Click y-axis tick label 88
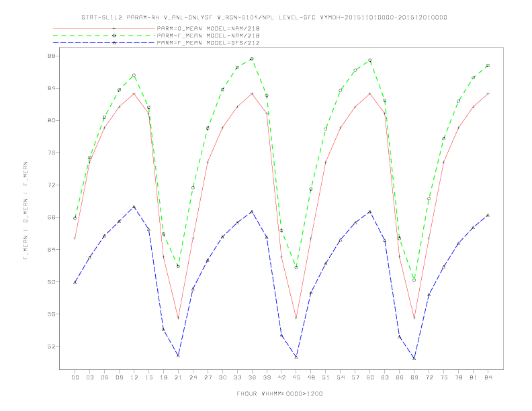Screen dimensions: 532x411 51,56
